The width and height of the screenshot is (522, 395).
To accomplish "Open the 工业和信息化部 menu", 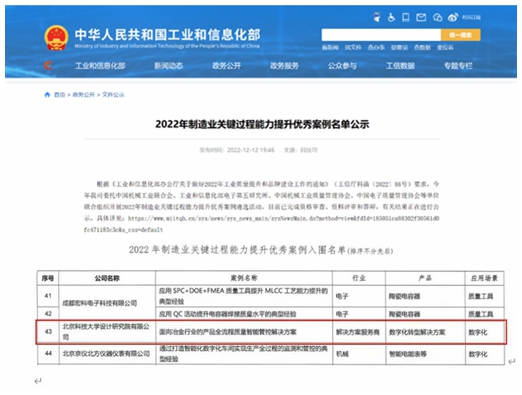I will (x=100, y=66).
